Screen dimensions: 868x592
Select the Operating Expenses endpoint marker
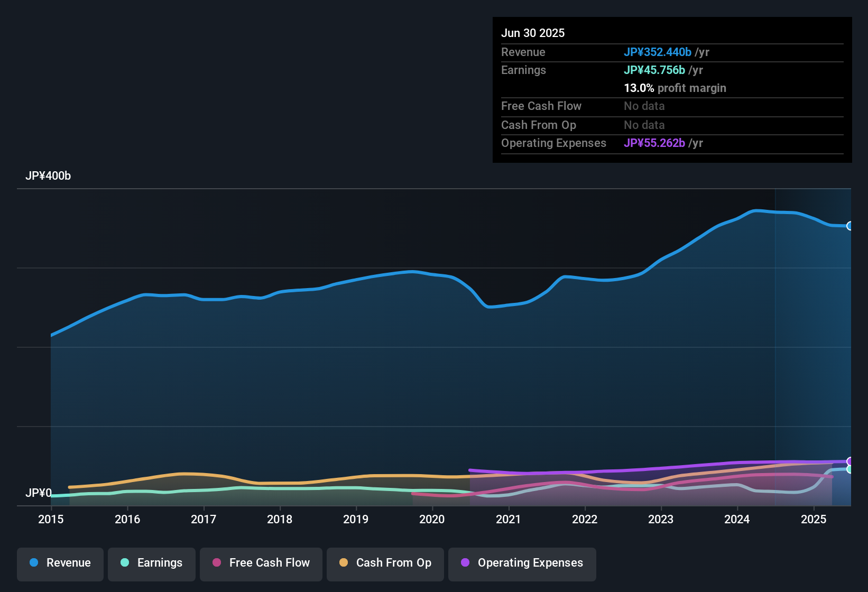coord(850,460)
